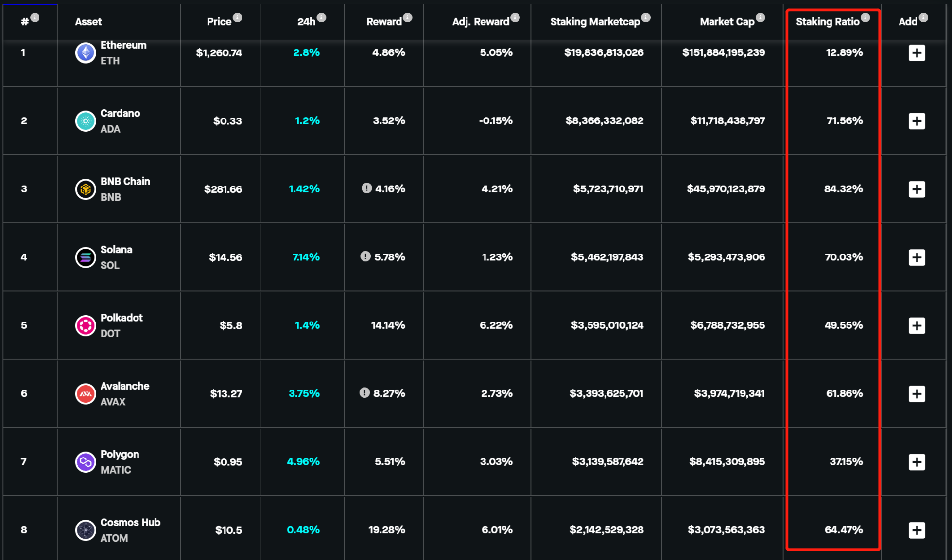Click info icon next to Staking Ratio

tap(865, 17)
